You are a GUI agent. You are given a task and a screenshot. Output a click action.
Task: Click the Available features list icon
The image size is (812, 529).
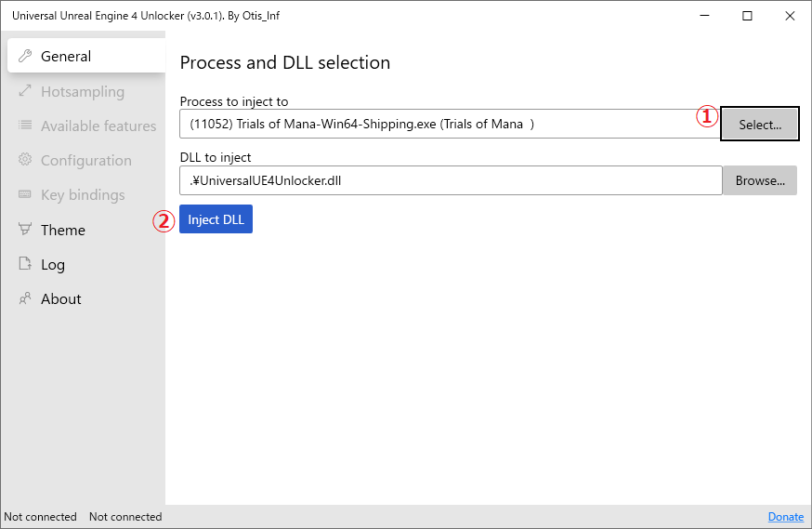pyautogui.click(x=25, y=126)
